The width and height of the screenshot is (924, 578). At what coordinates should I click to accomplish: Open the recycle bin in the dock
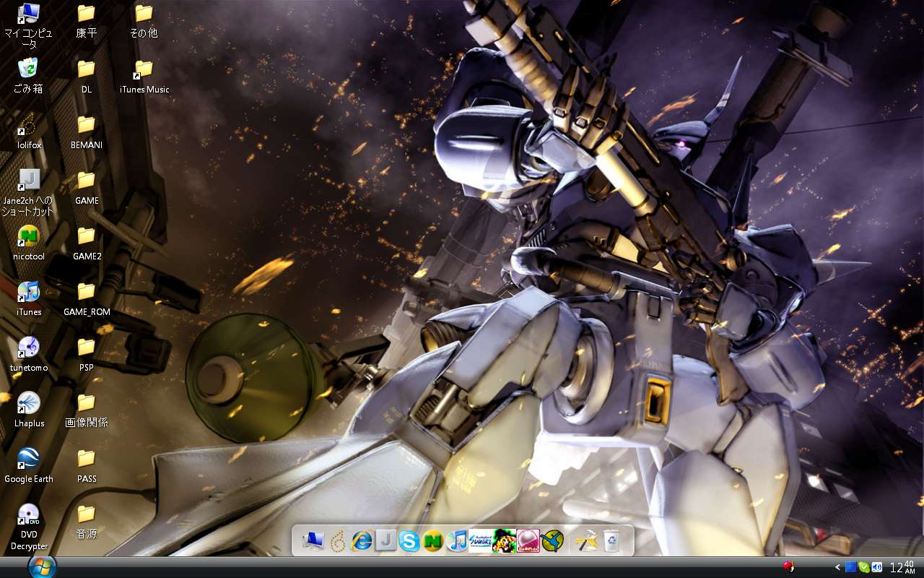(x=611, y=540)
